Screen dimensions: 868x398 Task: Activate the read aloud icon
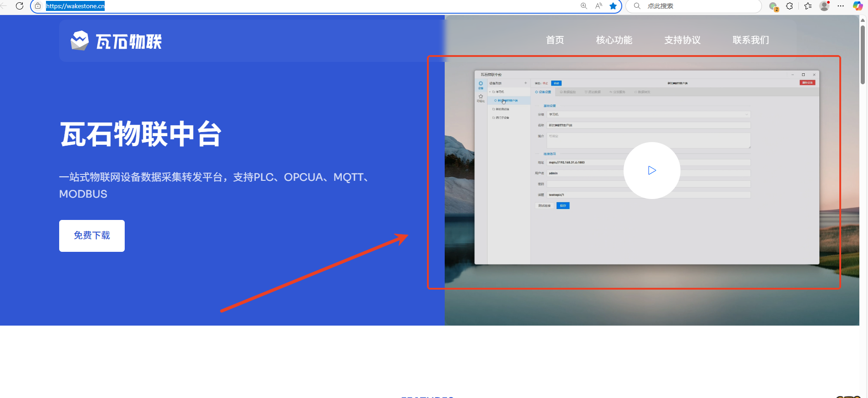point(599,6)
